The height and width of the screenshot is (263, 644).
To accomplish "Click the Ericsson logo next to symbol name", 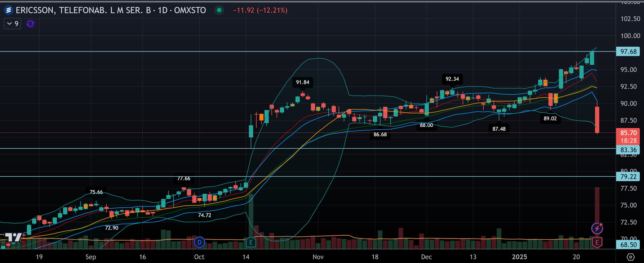I will click(x=8, y=10).
